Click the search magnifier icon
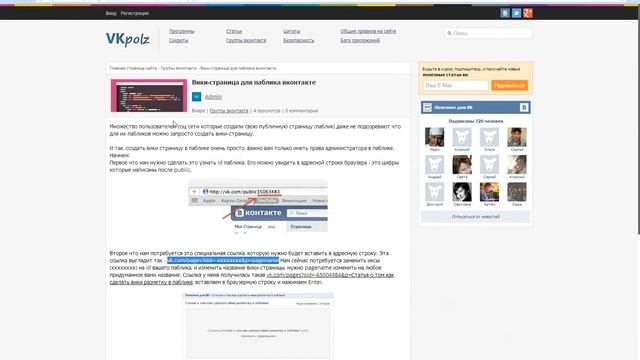640x360 pixels. [x=449, y=33]
